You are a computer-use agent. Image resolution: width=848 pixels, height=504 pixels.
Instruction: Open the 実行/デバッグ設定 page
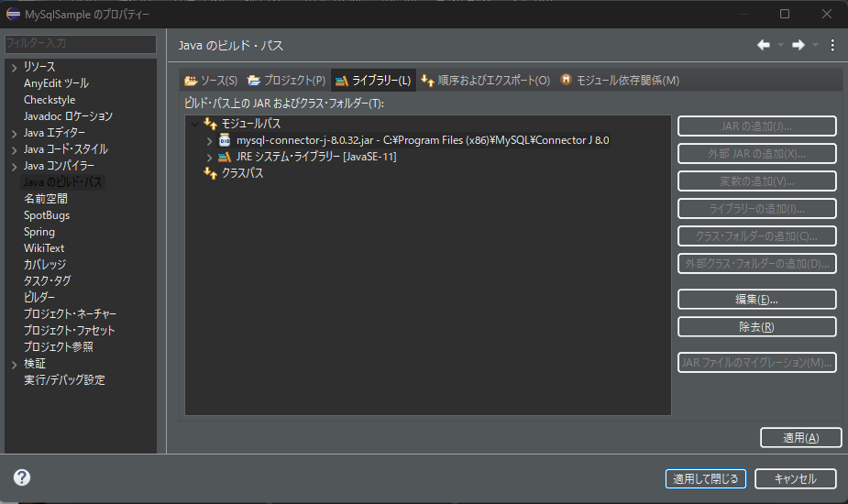pos(64,380)
